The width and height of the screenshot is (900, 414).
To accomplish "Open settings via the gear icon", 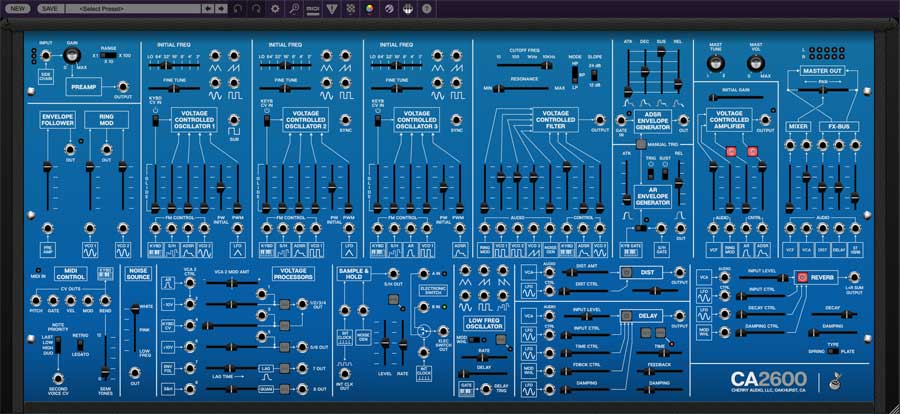I will coord(275,9).
